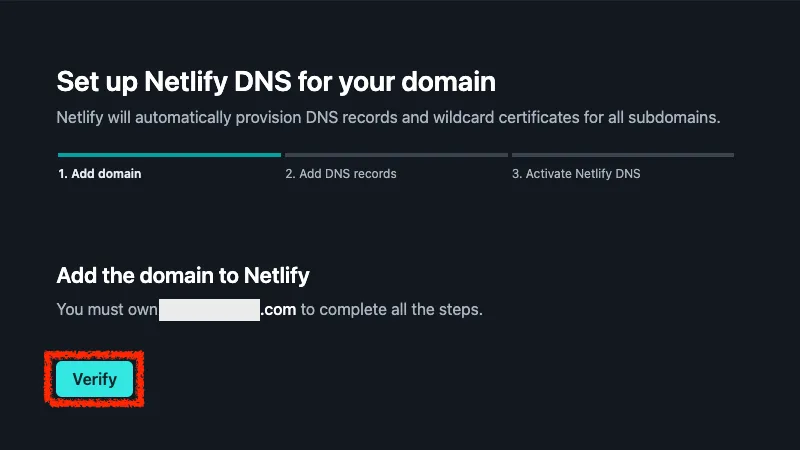Click the "Netlify will automatically provision" description line
This screenshot has width=800, height=450.
(200, 118)
